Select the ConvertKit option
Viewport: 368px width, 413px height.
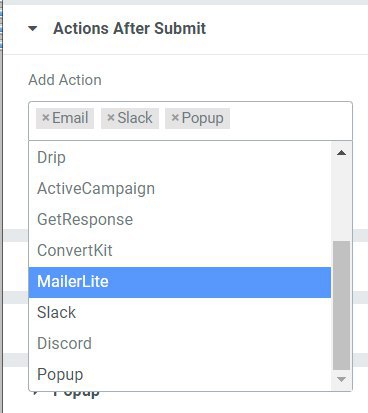180,251
